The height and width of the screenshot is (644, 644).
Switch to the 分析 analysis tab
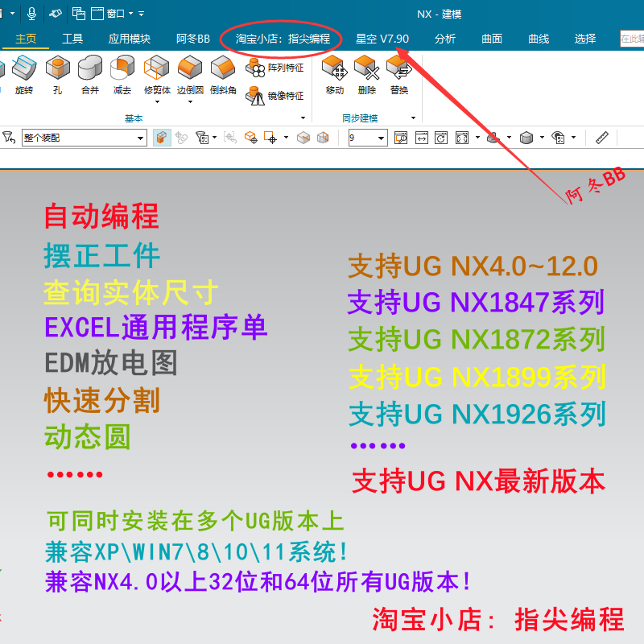click(x=445, y=39)
